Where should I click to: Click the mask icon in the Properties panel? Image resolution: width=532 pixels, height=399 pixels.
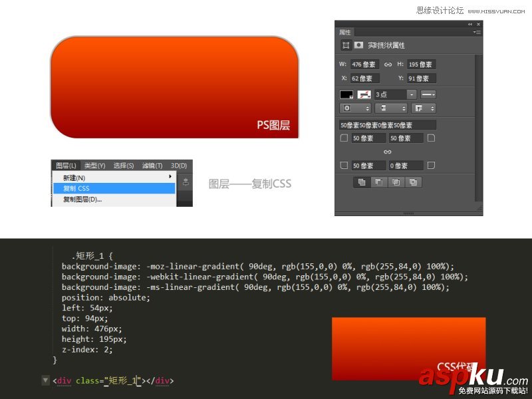tap(357, 45)
